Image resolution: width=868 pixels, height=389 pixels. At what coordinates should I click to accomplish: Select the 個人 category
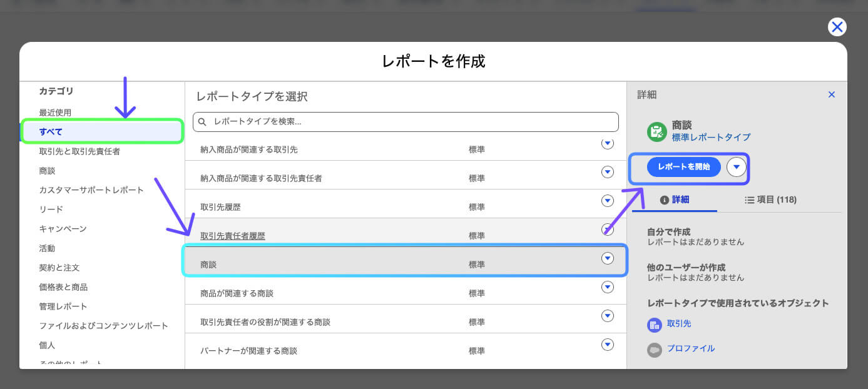point(47,345)
